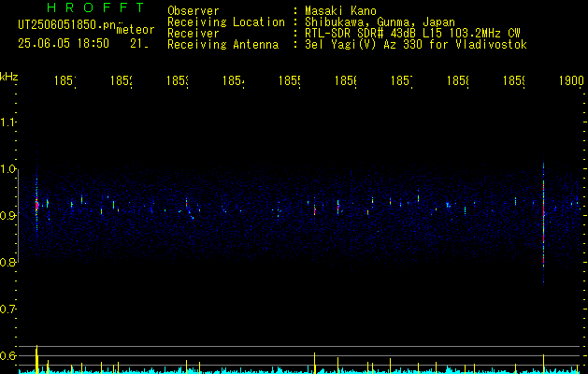Click the 1.0 frequency axis label
Image resolution: width=588 pixels, height=374 pixels.
click(x=7, y=169)
